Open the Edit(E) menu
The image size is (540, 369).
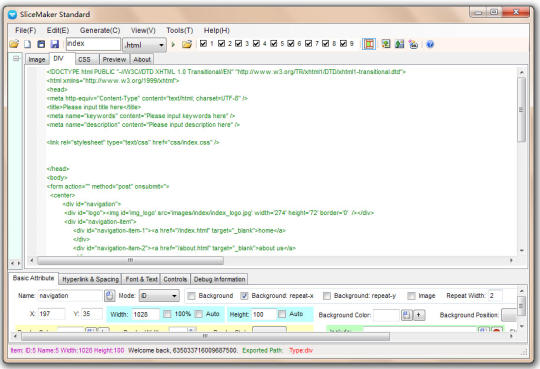(x=58, y=30)
